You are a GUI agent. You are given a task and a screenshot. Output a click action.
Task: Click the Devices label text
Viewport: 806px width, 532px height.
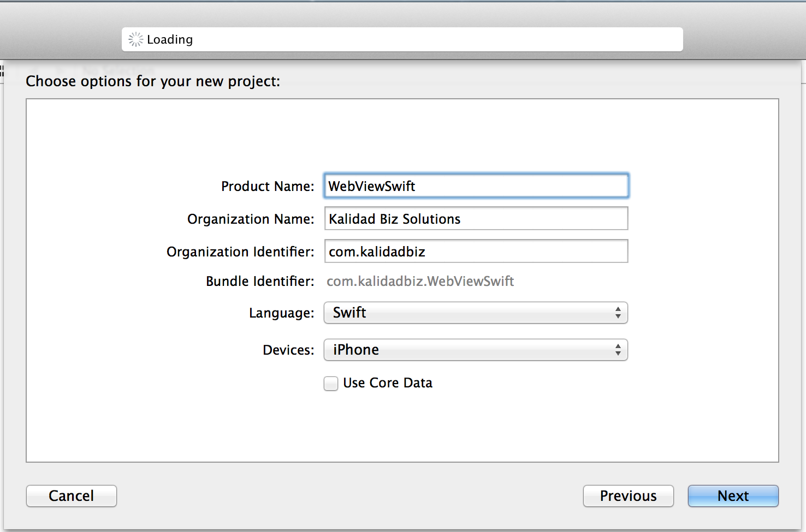coord(288,350)
